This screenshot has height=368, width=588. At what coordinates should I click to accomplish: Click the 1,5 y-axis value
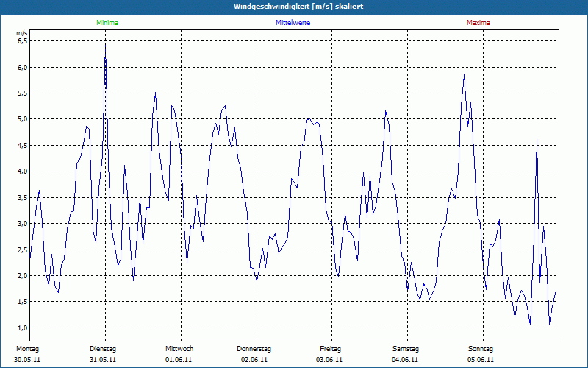23,302
